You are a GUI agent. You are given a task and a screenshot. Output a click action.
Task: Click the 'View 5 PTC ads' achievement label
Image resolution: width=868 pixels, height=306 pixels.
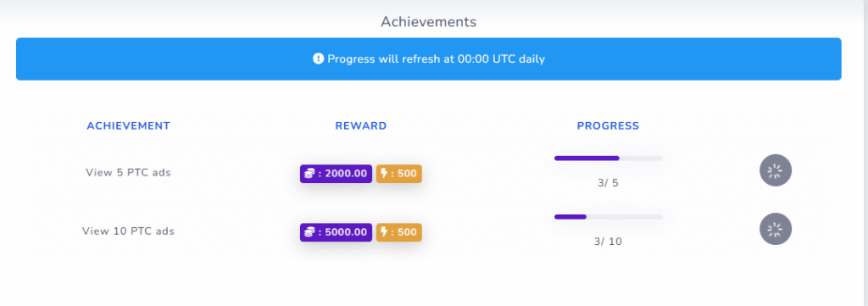click(x=129, y=173)
